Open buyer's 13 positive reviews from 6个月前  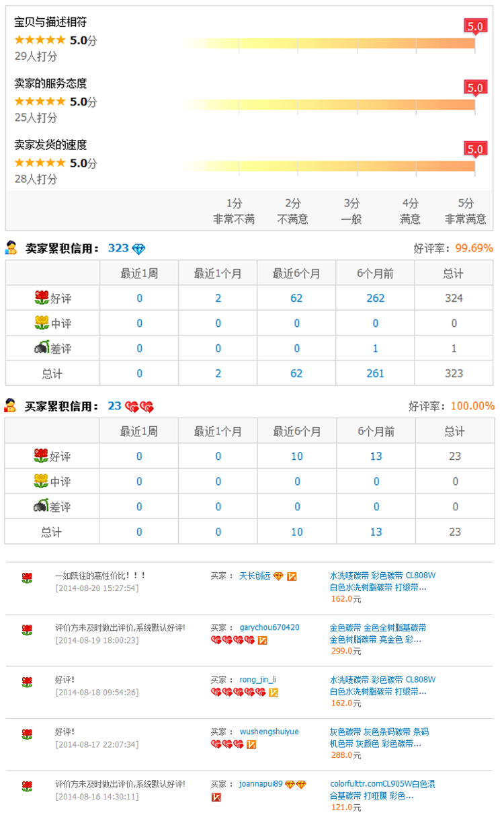pos(376,457)
